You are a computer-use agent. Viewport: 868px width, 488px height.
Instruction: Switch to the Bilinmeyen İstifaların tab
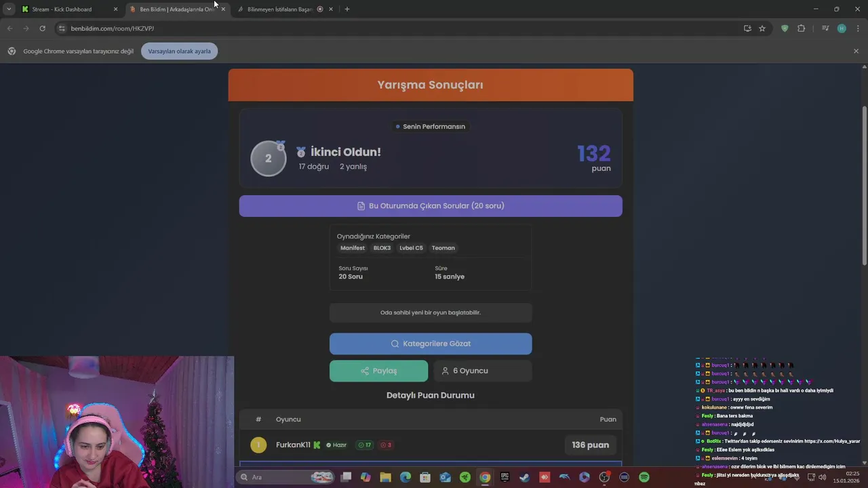(285, 9)
